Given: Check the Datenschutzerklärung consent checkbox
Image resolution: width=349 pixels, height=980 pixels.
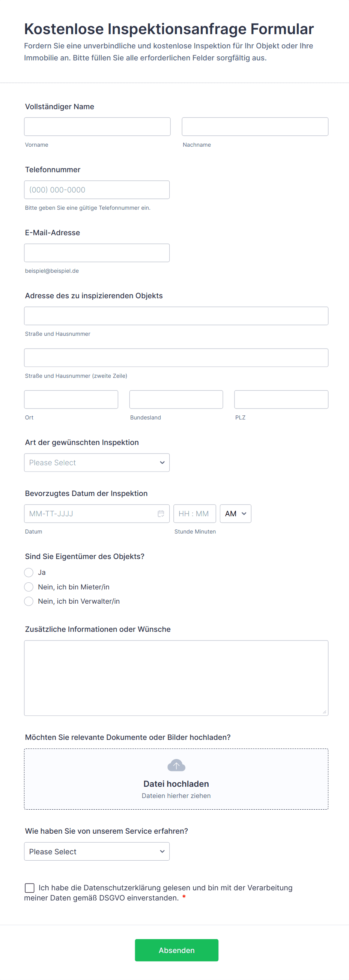Looking at the screenshot, I should tap(30, 888).
